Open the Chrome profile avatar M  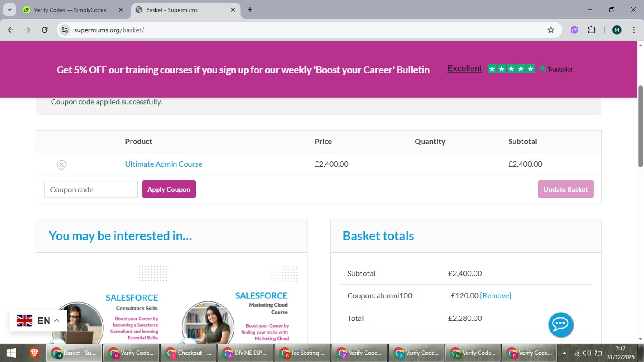[x=617, y=30]
